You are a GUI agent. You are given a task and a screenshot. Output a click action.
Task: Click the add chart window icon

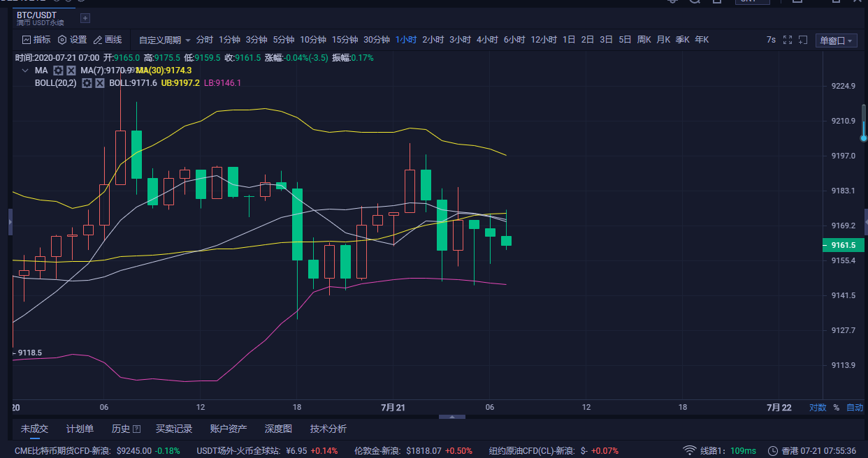pos(802,40)
